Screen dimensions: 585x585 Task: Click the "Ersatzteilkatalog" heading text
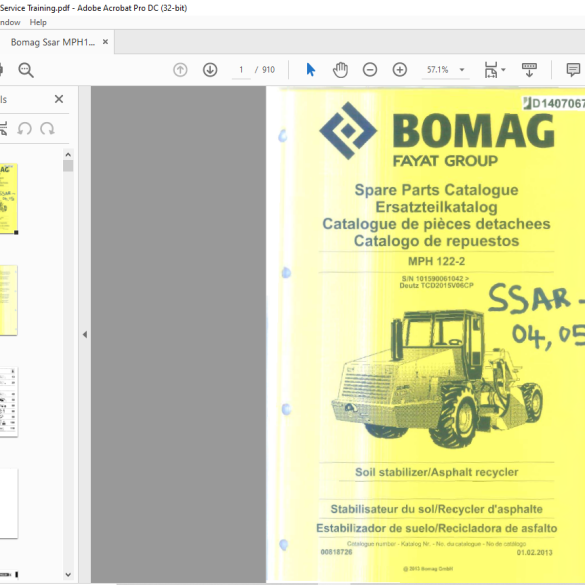point(436,207)
